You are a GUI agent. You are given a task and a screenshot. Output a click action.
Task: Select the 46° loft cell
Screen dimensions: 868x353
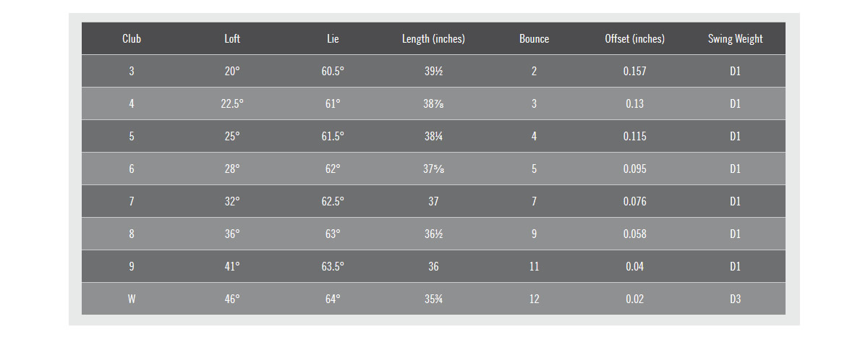point(232,299)
